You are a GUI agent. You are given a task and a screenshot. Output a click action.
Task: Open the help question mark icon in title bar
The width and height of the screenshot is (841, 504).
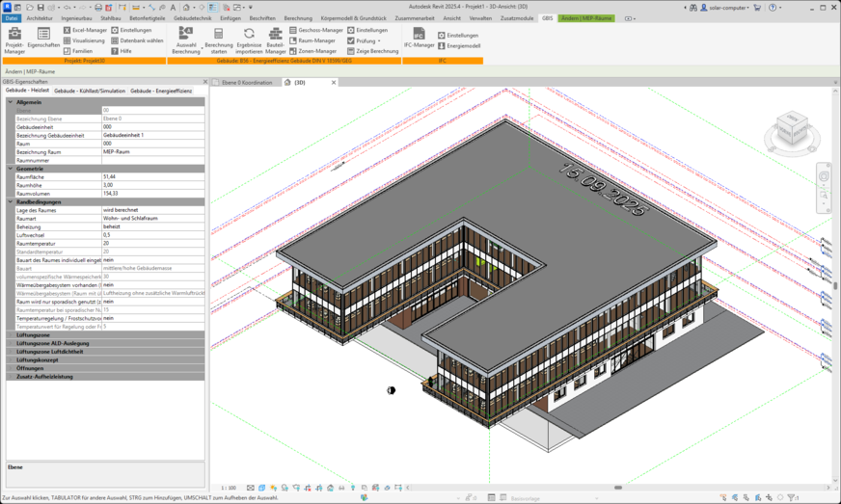pos(773,8)
